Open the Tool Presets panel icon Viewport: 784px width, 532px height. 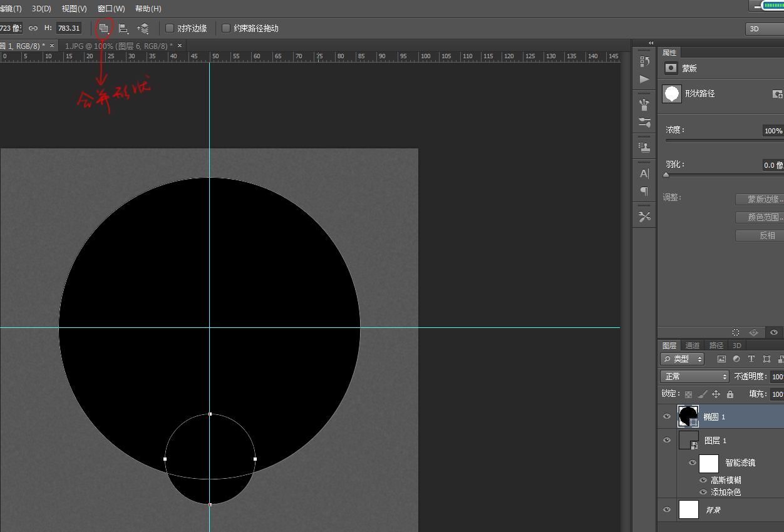644,217
